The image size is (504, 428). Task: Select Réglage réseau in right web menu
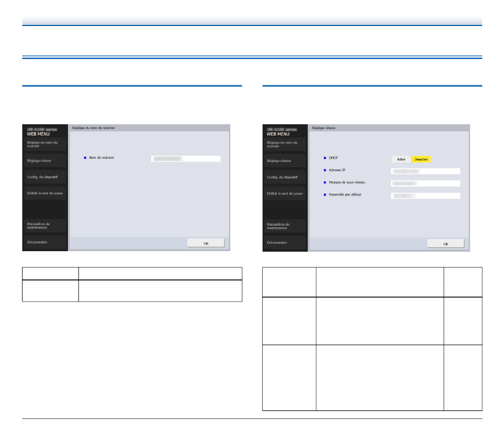click(x=285, y=161)
